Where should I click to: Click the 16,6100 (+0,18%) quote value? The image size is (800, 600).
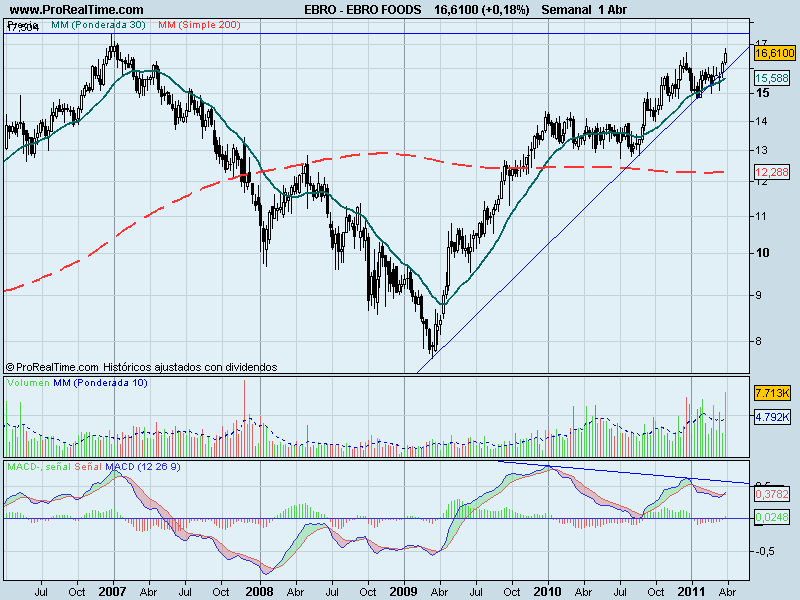point(482,10)
